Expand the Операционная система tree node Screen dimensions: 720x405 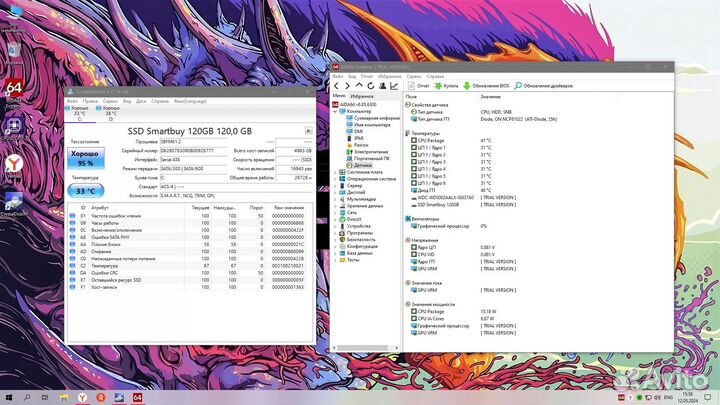335,179
